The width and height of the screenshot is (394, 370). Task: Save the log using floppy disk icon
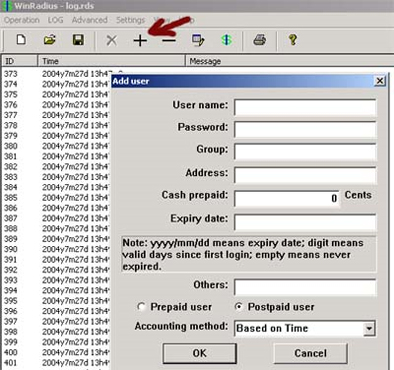point(78,40)
